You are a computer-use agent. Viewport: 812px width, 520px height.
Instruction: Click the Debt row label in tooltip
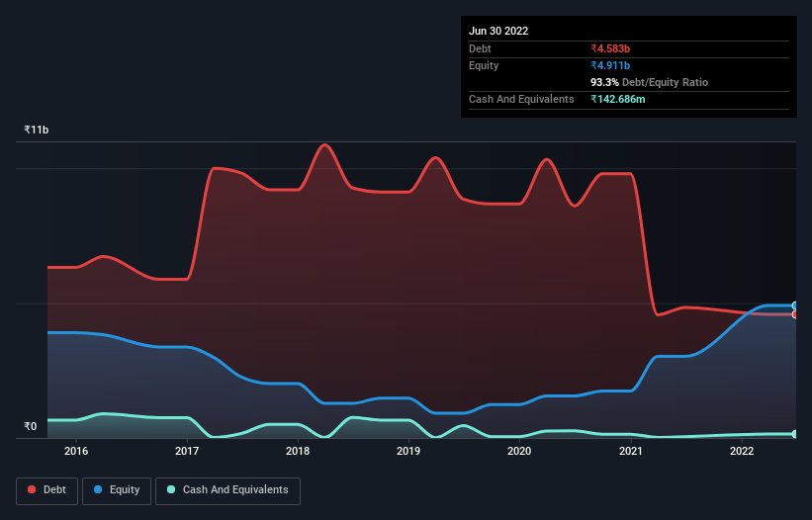click(480, 48)
